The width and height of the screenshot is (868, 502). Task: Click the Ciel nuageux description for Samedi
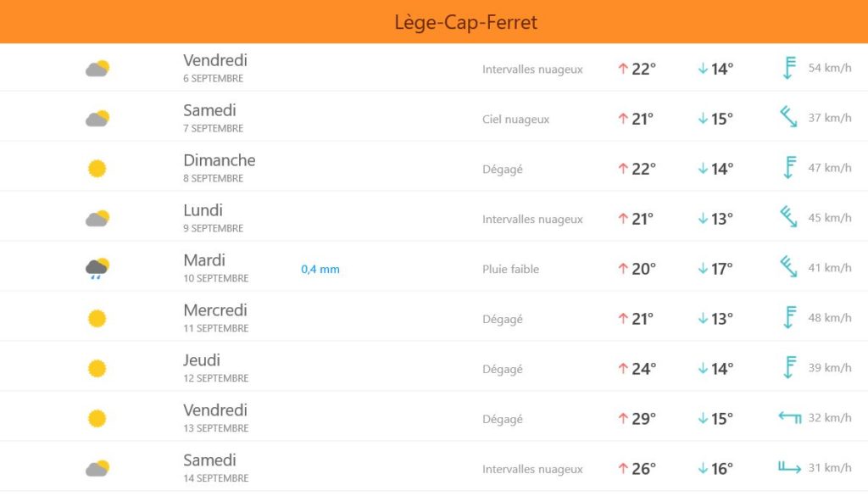pos(515,119)
